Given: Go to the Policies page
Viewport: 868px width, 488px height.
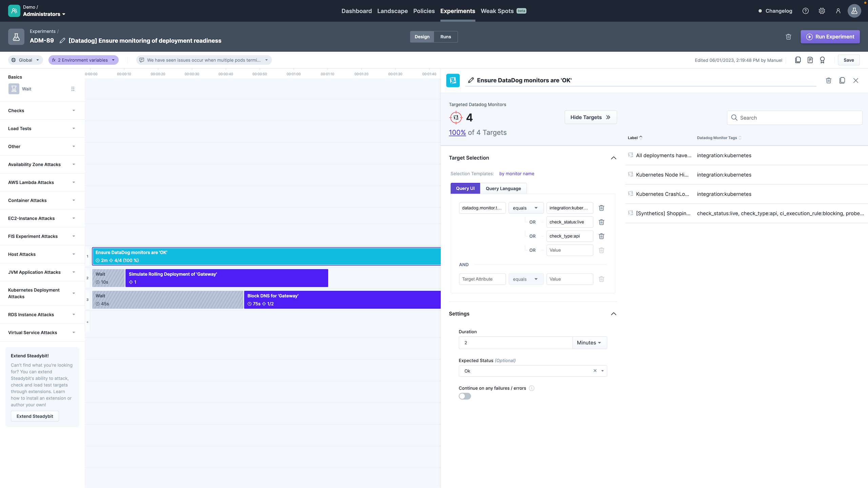Looking at the screenshot, I should coord(424,11).
